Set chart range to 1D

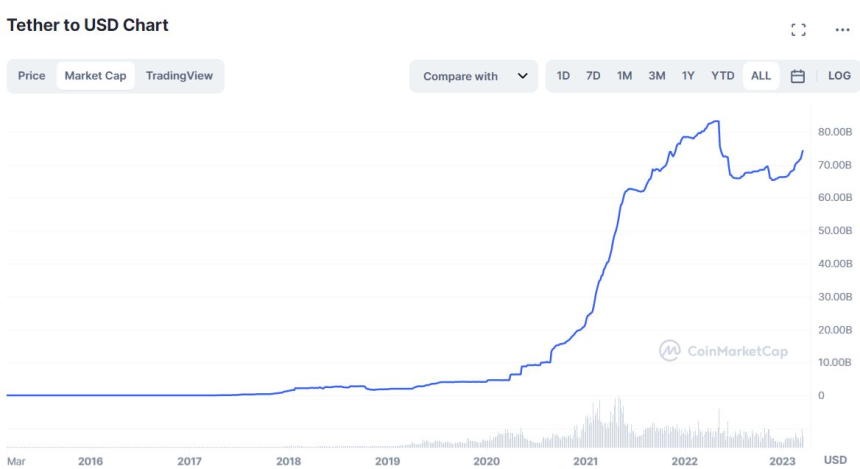[x=563, y=76]
